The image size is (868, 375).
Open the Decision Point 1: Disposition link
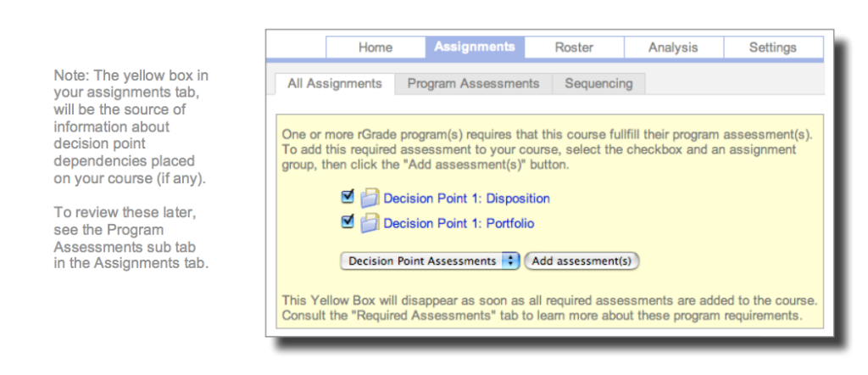pyautogui.click(x=466, y=199)
